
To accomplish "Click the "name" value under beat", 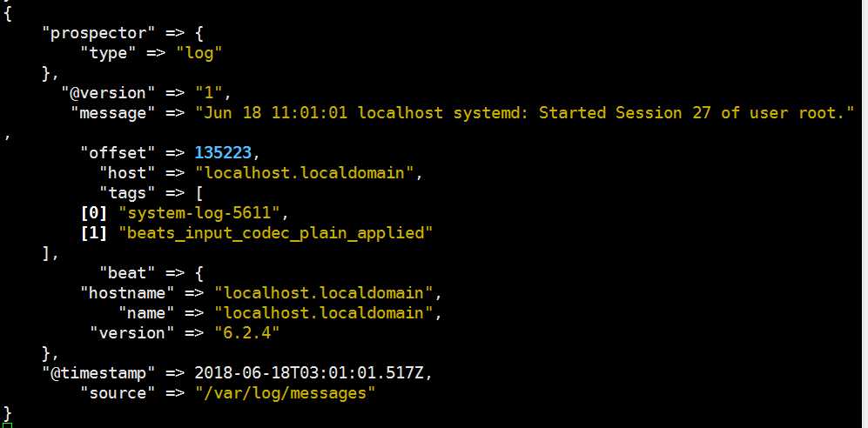I will click(323, 313).
